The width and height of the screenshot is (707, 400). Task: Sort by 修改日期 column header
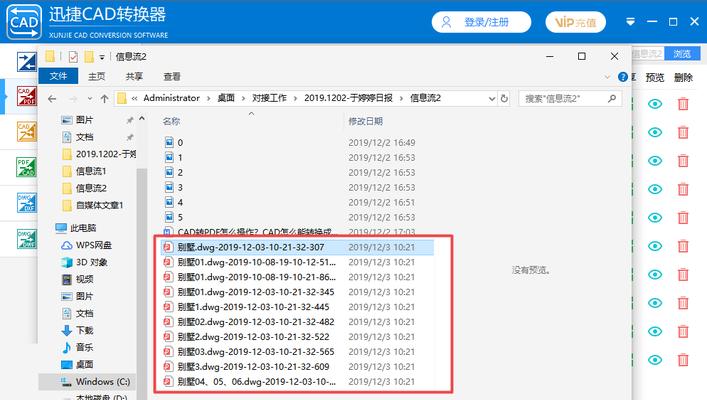coord(365,121)
